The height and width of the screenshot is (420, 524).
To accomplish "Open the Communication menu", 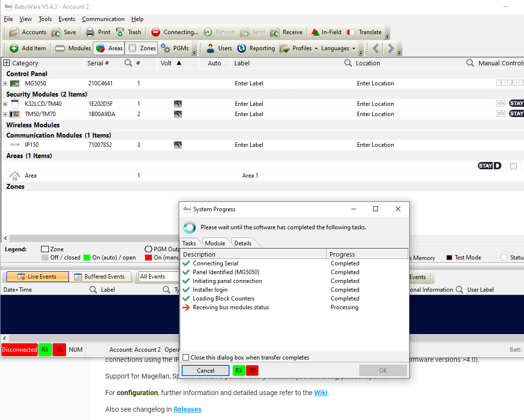I will 103,19.
